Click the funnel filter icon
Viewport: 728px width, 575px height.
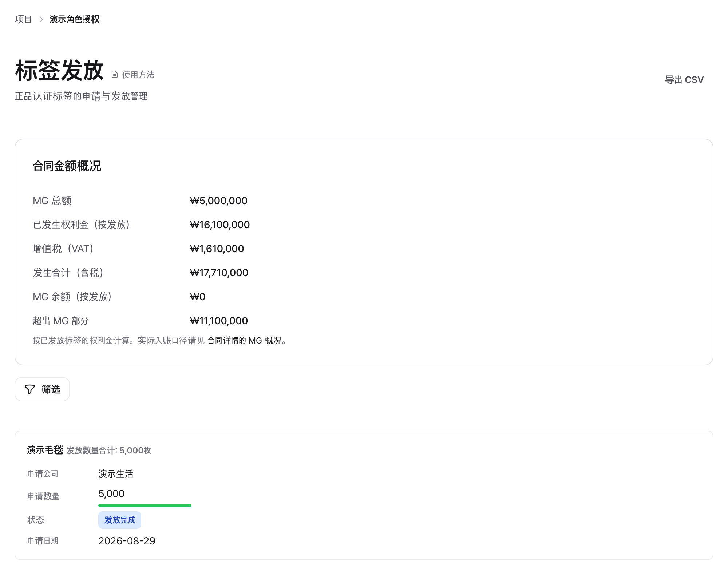[x=30, y=389]
